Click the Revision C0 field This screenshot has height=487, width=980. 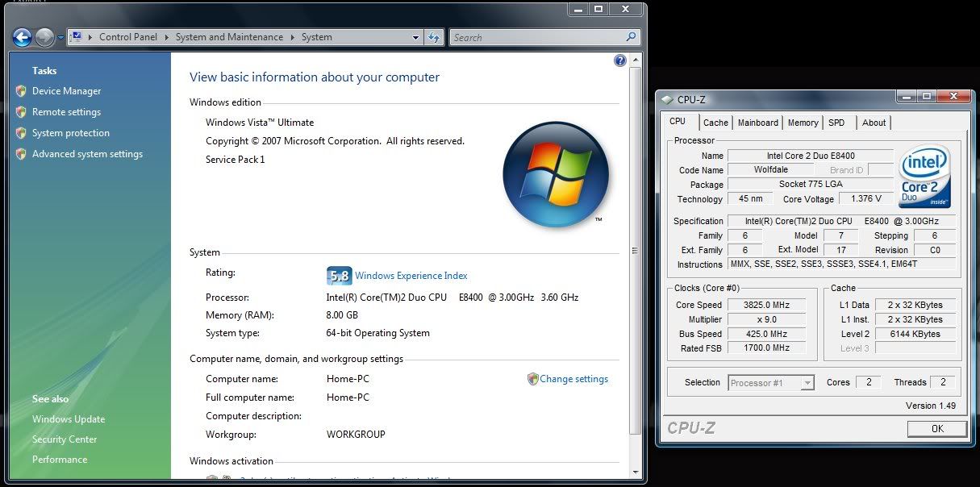(x=934, y=250)
